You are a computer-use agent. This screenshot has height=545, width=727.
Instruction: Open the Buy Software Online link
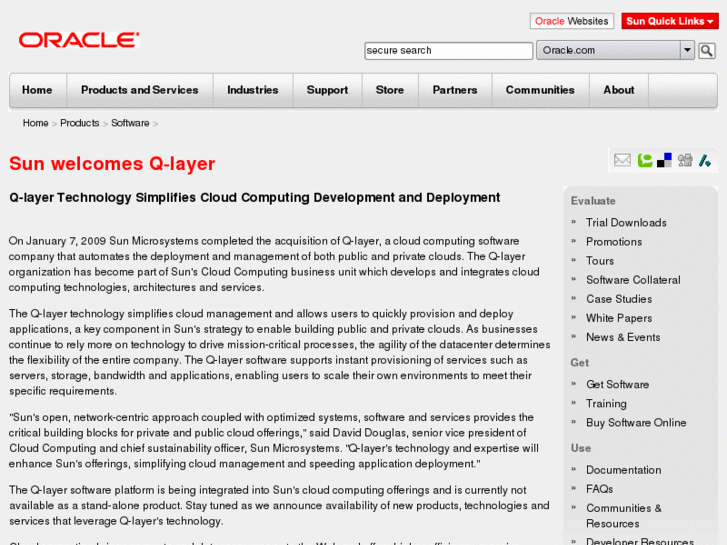pos(636,423)
